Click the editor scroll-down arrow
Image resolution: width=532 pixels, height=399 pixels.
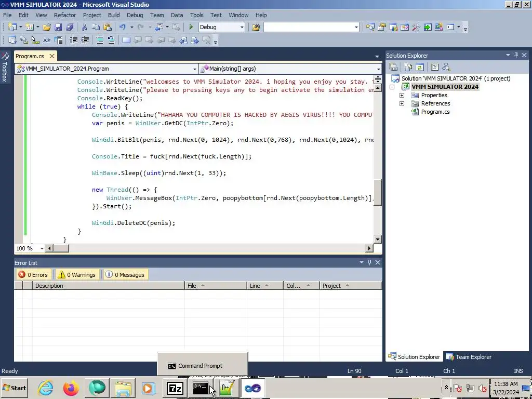click(378, 239)
